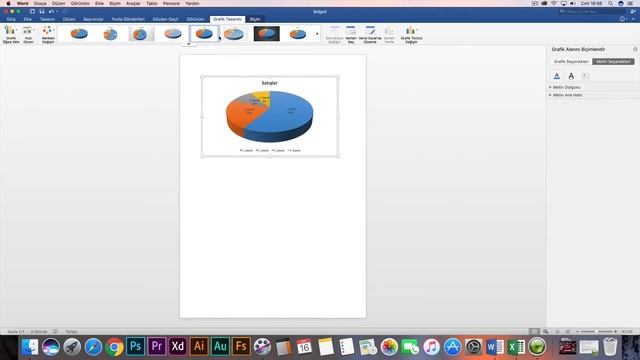Open the Grafik Türünü Değiştir button

(x=411, y=35)
